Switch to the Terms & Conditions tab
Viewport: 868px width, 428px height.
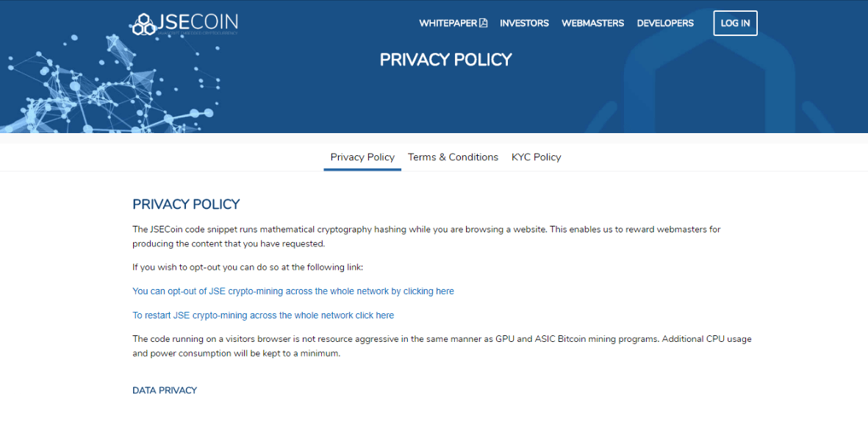pyautogui.click(x=453, y=157)
